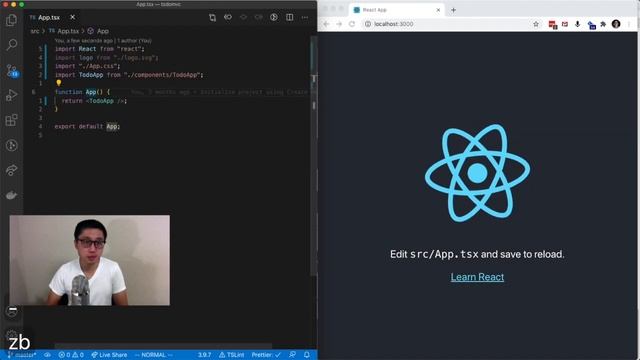
Task: Open the Chrome three-dot menu
Action: [629, 24]
